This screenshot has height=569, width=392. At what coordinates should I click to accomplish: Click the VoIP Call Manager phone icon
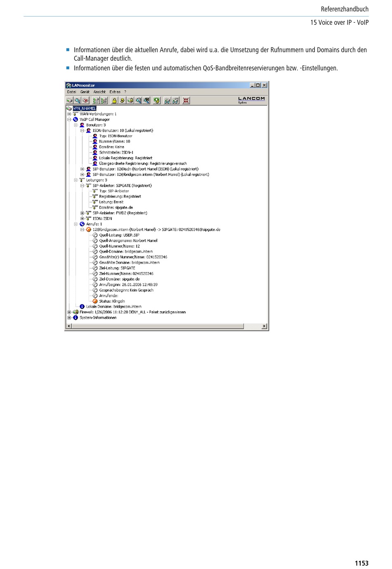coord(76,119)
